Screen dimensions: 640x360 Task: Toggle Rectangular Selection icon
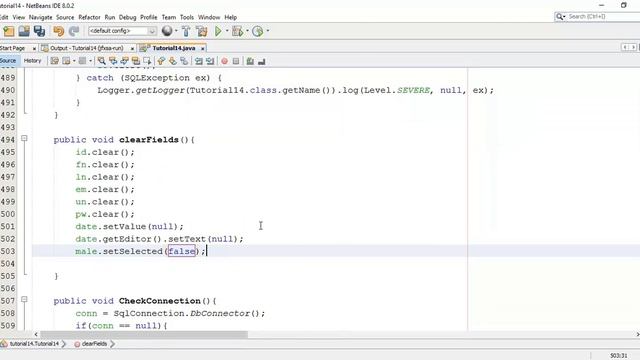click(147, 61)
